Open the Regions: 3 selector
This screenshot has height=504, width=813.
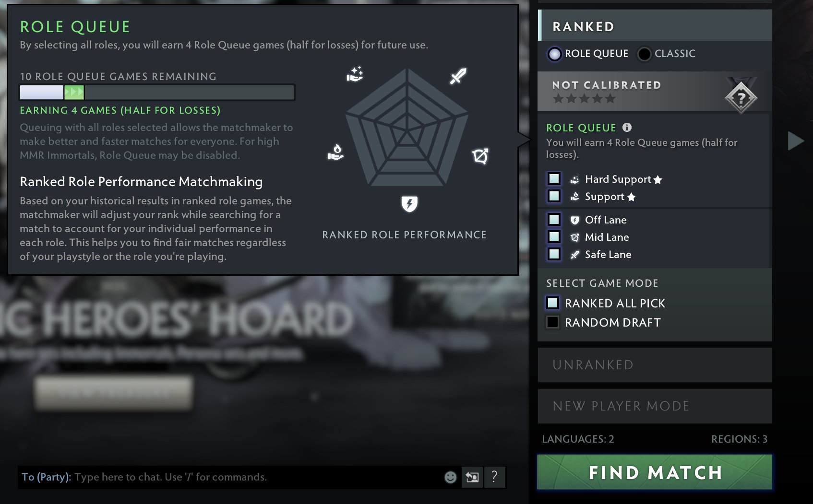click(x=739, y=439)
